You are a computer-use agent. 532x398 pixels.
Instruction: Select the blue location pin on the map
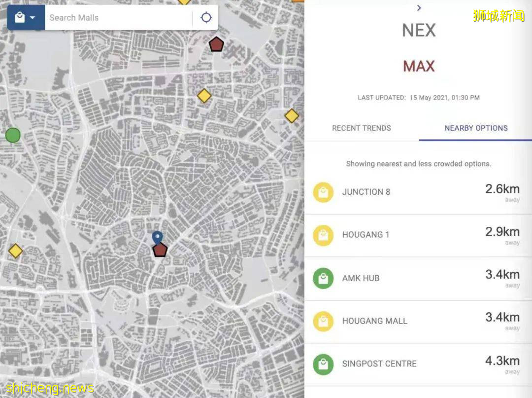click(x=157, y=237)
